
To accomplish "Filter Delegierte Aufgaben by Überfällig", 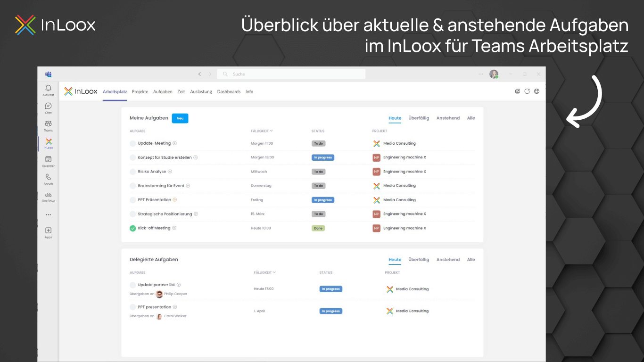I will tap(419, 260).
